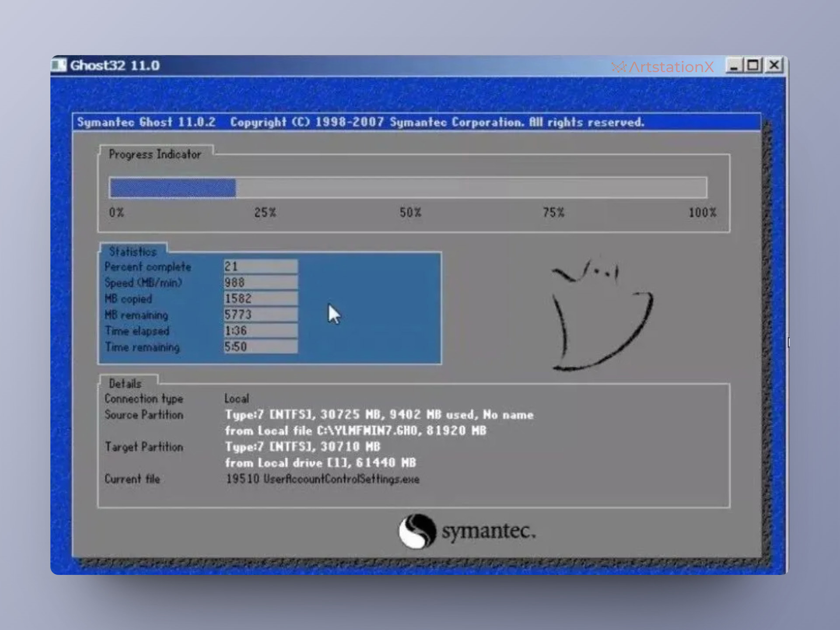Click the Symantec yin-yang logo icon
The width and height of the screenshot is (840, 630).
point(417,531)
